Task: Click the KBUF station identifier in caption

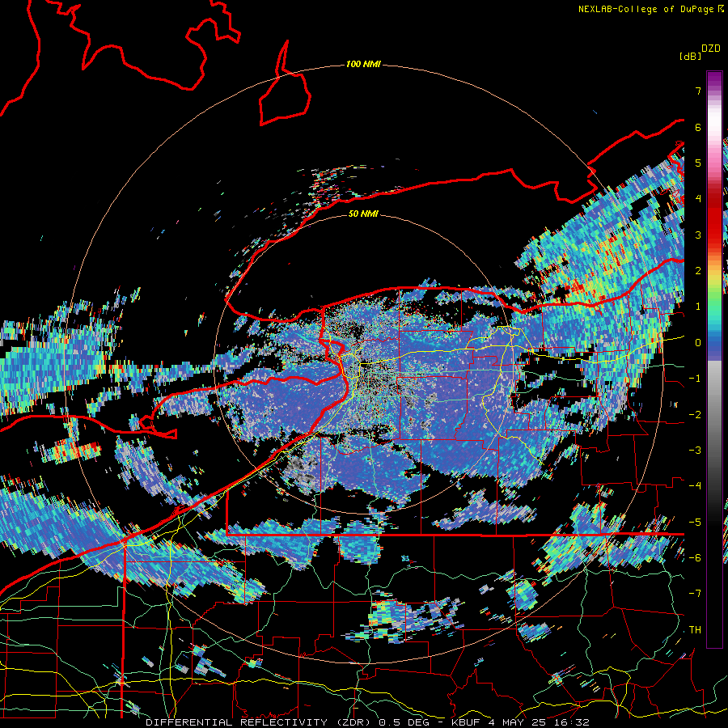Action: (x=466, y=722)
